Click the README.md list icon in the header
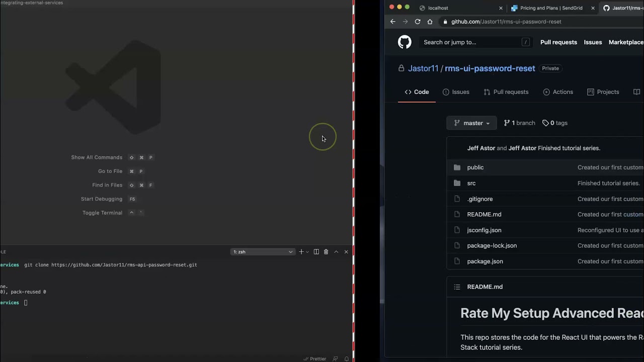The width and height of the screenshot is (644, 362). (457, 287)
